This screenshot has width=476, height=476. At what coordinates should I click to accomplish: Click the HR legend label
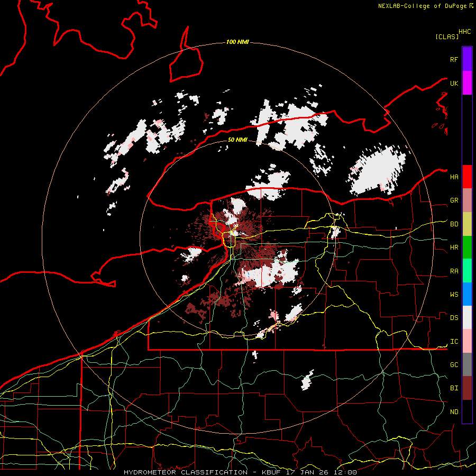454,248
